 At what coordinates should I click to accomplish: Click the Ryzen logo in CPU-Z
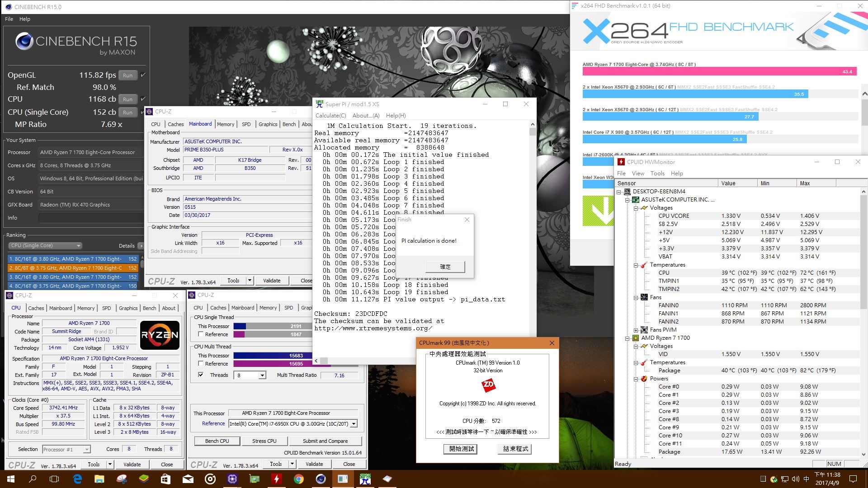click(x=160, y=335)
